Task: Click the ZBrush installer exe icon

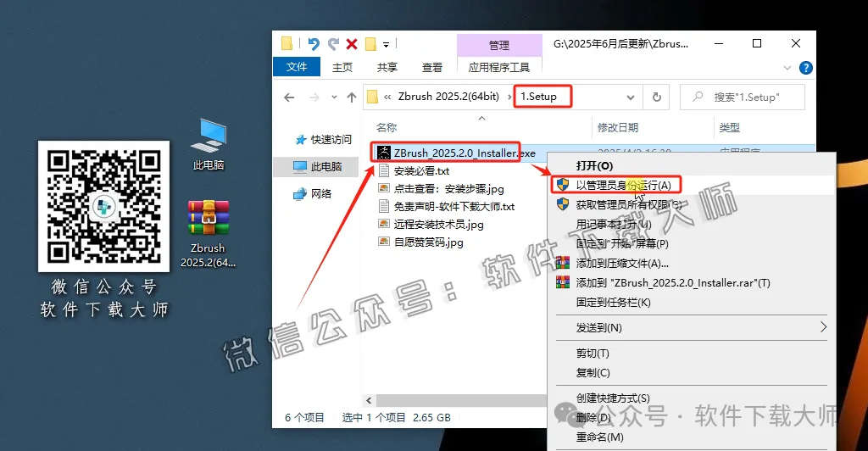Action: (384, 153)
